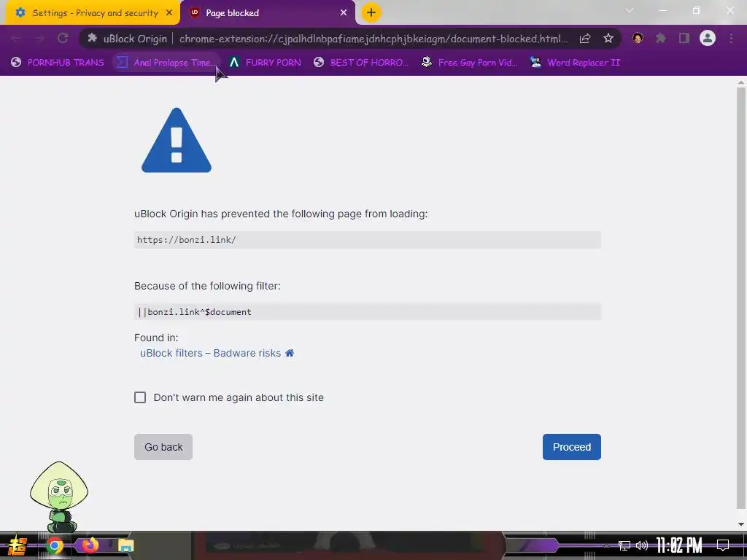
Task: Open the Extensions puzzle menu
Action: pos(661,39)
